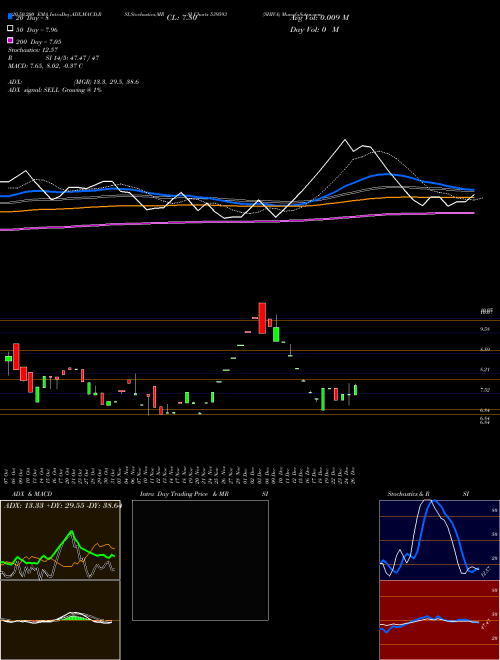
Task: Open the MACD histogram sub-chart
Action: pos(60,620)
